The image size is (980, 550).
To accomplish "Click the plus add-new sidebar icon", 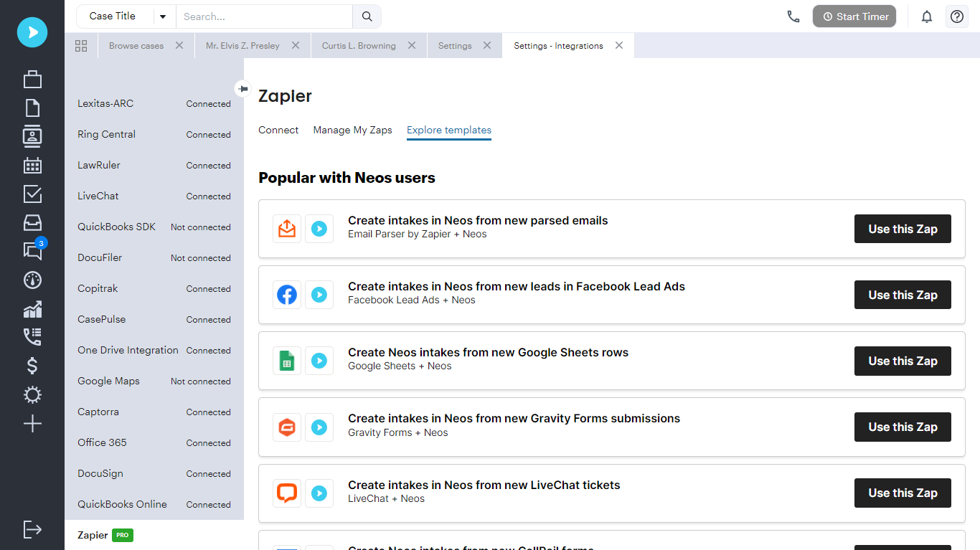I will 32,424.
